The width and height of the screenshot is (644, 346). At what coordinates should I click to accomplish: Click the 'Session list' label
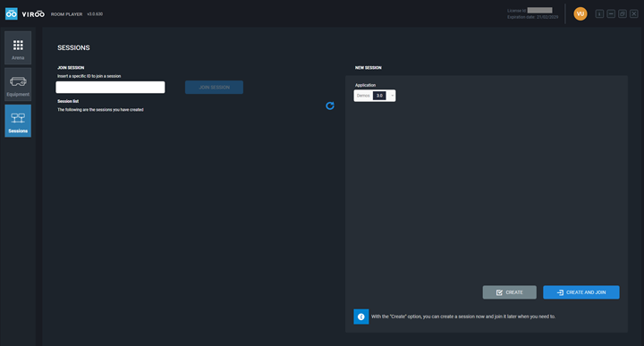[x=68, y=101]
